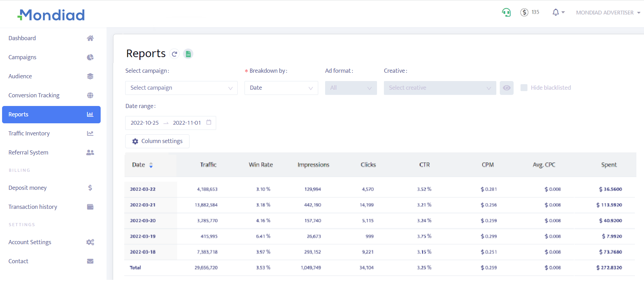Toggle the Hide blacklisted checkbox
This screenshot has width=644, height=284.
point(524,88)
